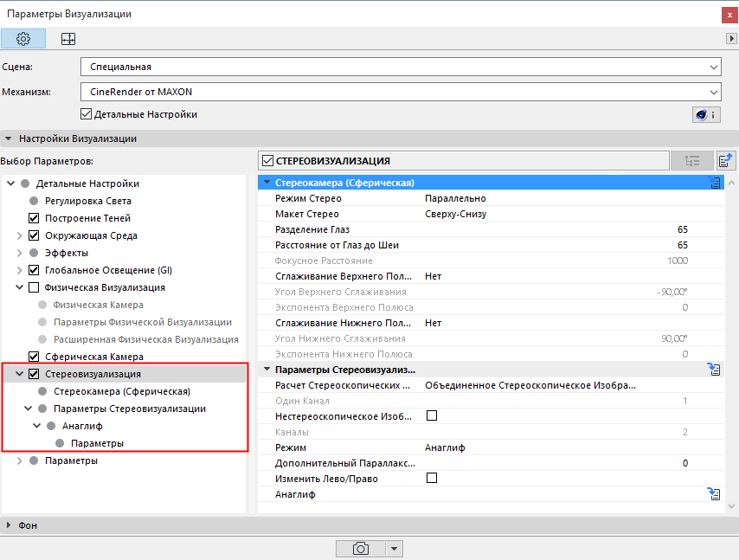Collapse Стереовизуализация tree node

19,374
